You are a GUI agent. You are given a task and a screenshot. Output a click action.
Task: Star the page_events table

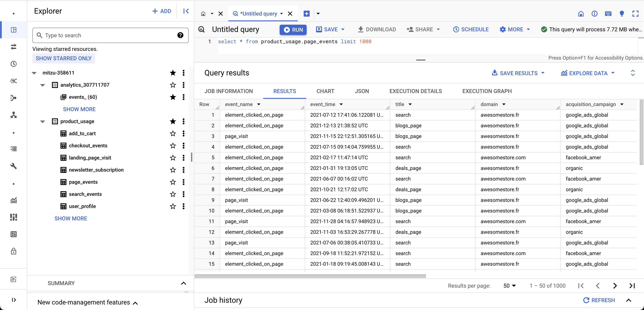173,182
